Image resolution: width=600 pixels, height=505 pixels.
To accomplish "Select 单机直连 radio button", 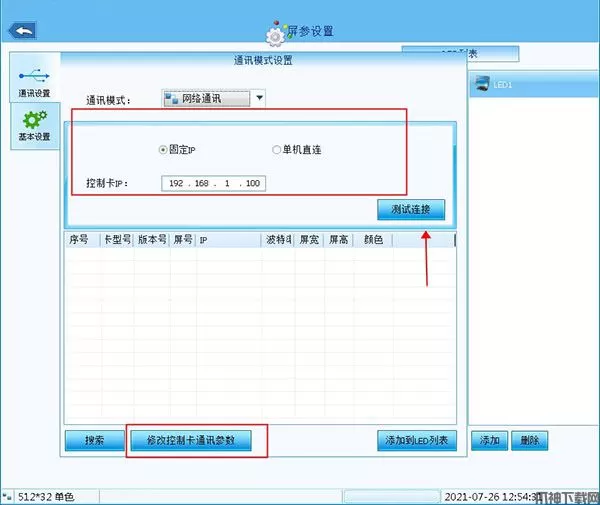I will [276, 150].
